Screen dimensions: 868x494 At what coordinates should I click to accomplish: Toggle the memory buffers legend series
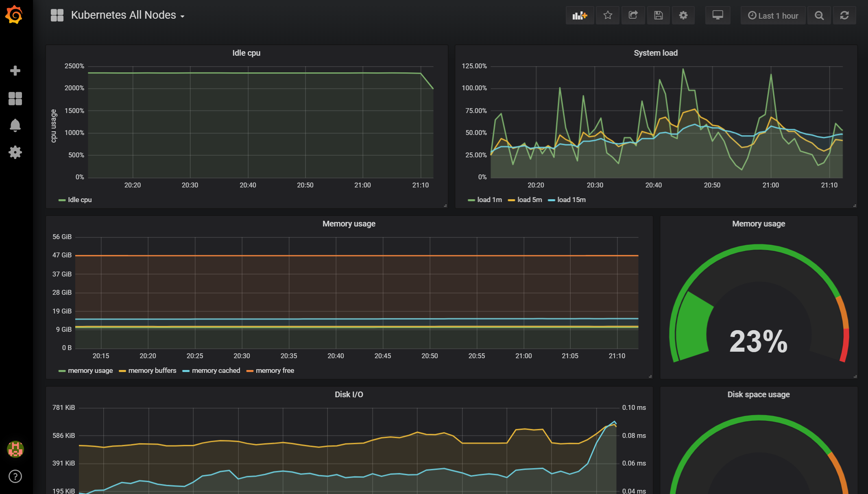(x=152, y=370)
